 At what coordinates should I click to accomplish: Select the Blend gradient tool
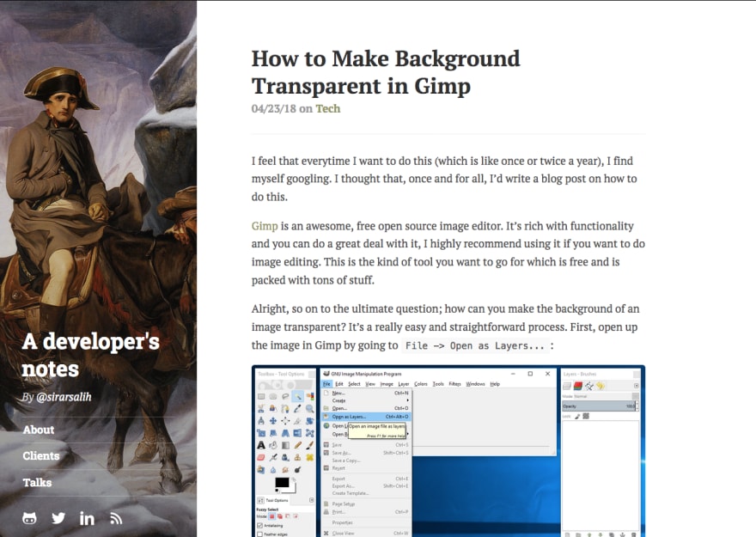pos(285,445)
